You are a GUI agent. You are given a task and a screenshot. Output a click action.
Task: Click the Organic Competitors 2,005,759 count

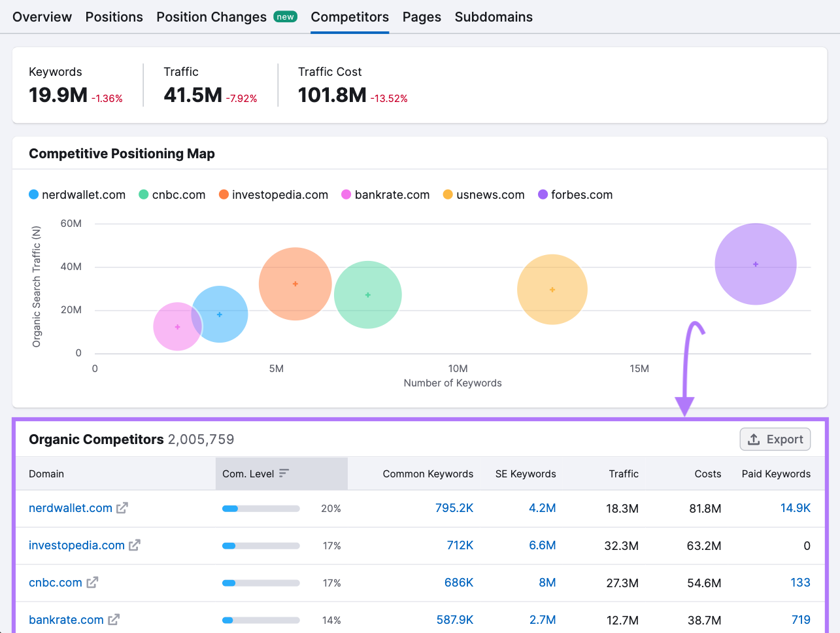(201, 439)
